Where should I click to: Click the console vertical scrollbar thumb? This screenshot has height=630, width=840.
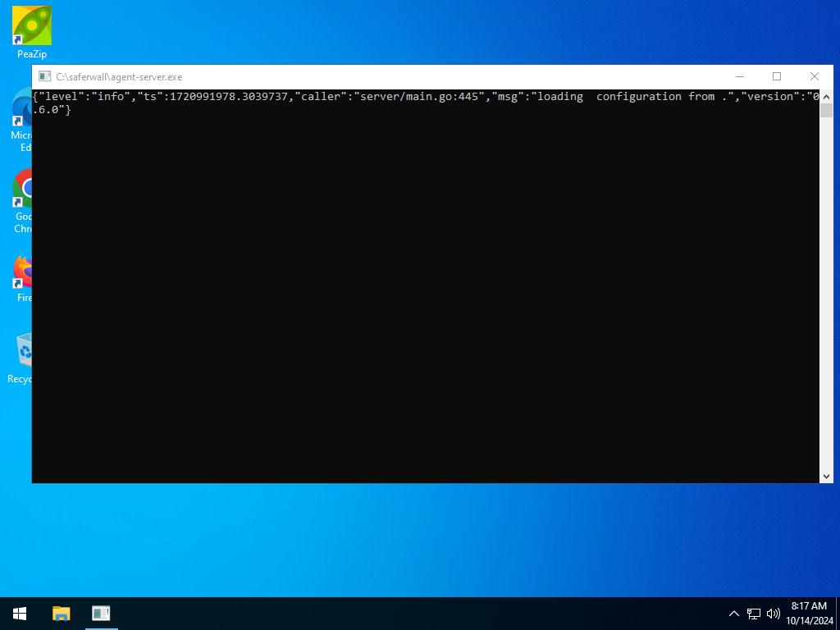pyautogui.click(x=826, y=110)
